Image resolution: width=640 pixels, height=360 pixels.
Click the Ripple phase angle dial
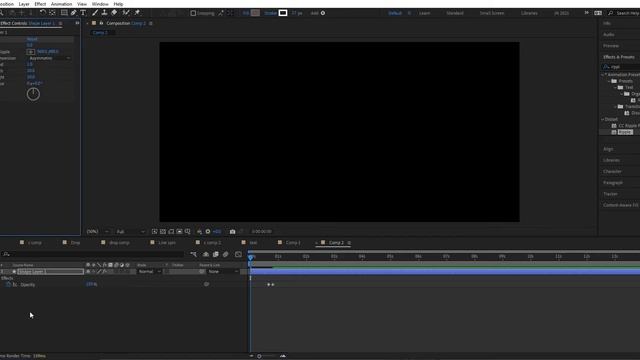[x=33, y=94]
